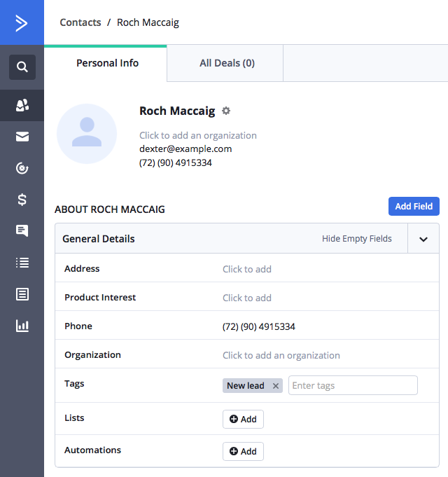Open search from the sidebar

coord(22,67)
